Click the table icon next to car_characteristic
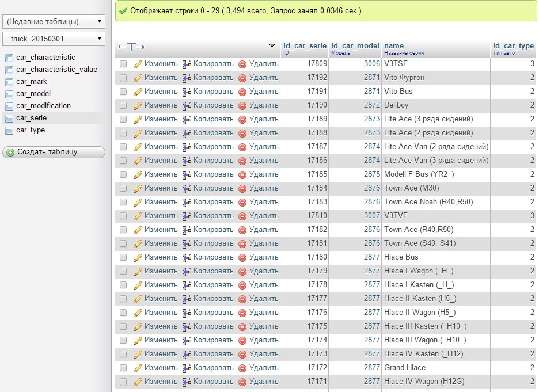Screen dimensions: 539x392 tap(9, 58)
